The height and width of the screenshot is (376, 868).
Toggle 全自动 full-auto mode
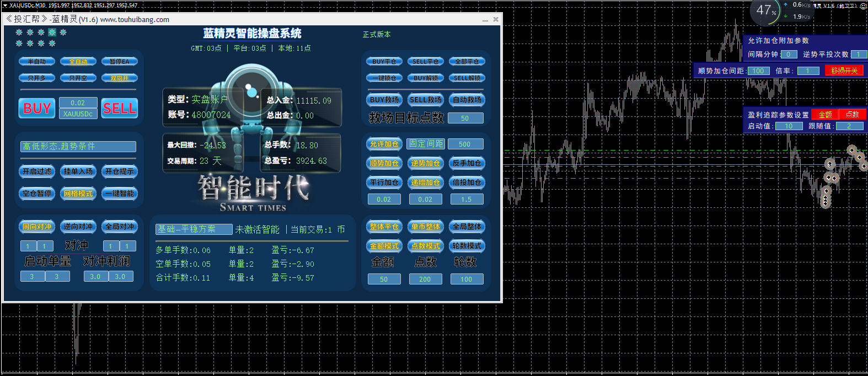pyautogui.click(x=78, y=62)
